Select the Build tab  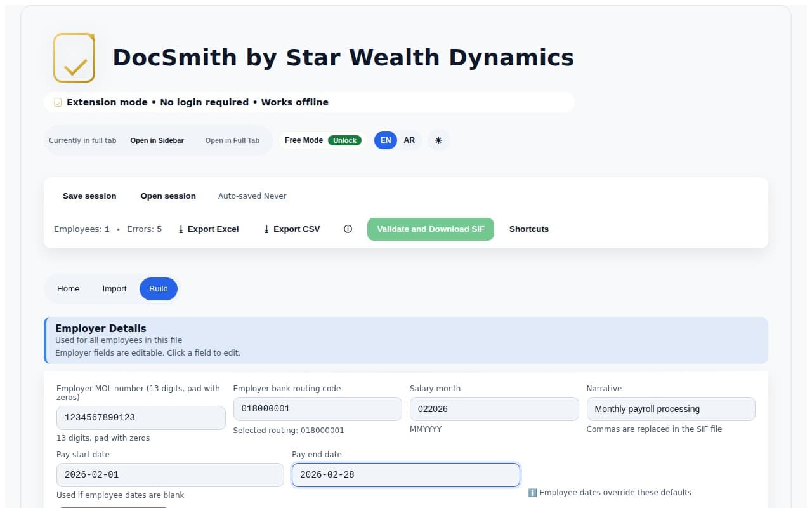coord(159,289)
